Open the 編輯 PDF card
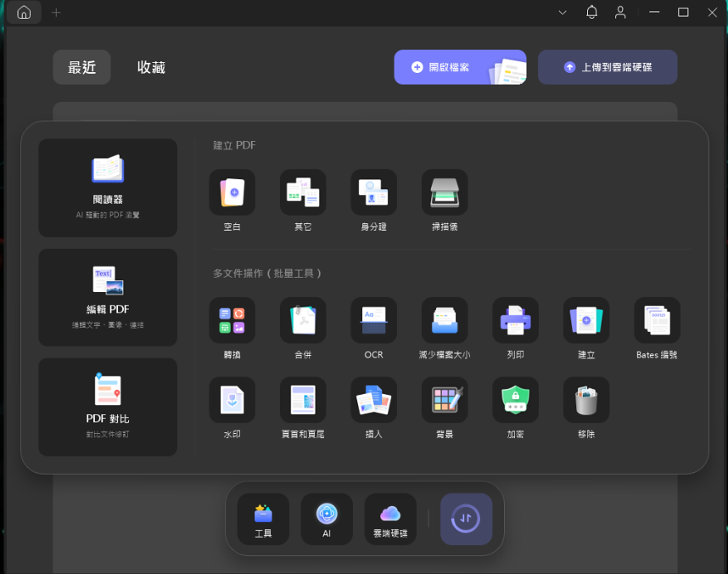 pos(108,297)
